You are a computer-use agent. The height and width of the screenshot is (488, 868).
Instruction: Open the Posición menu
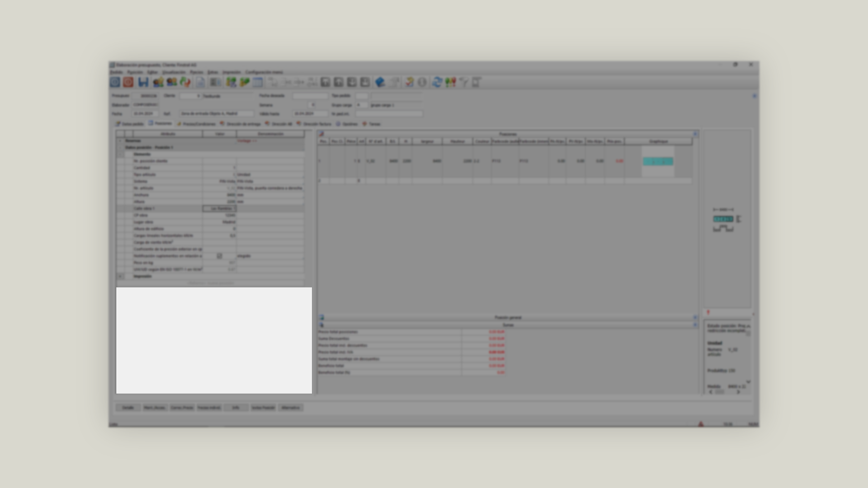click(x=135, y=72)
